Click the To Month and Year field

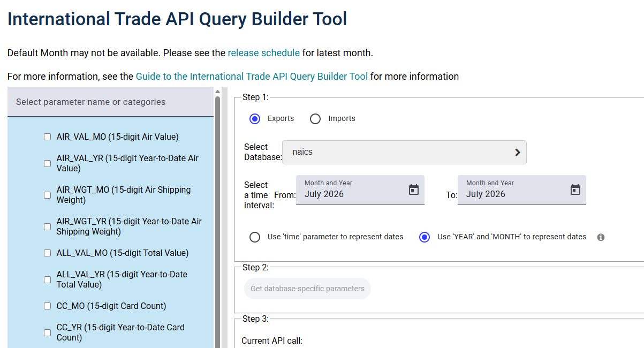click(x=522, y=190)
